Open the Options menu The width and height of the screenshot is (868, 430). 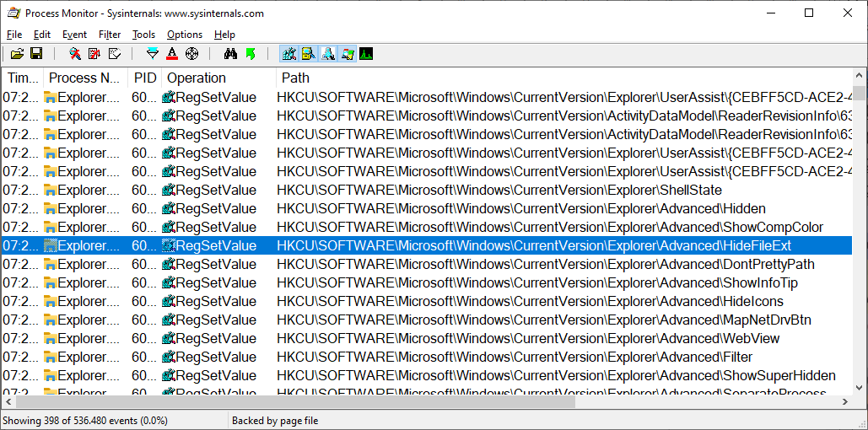pyautogui.click(x=185, y=35)
